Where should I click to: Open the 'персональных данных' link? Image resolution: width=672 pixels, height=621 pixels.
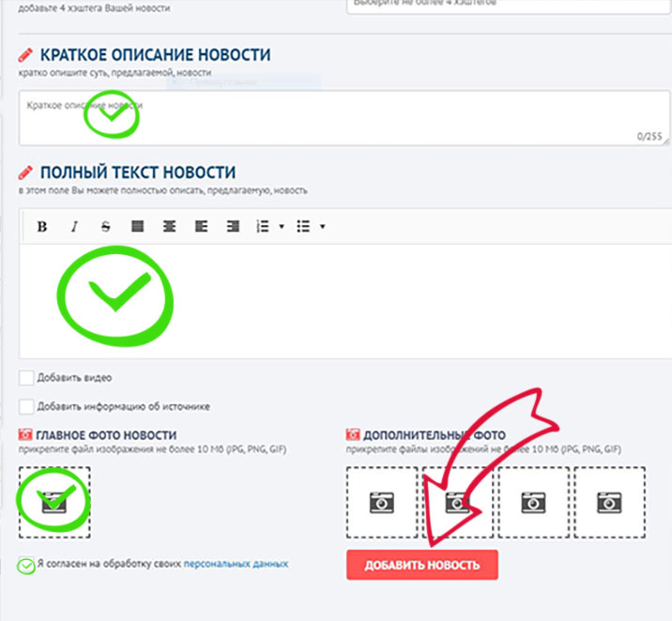click(236, 564)
